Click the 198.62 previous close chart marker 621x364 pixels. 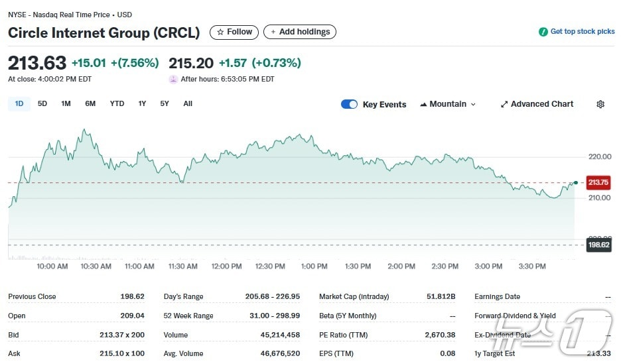[x=598, y=245]
